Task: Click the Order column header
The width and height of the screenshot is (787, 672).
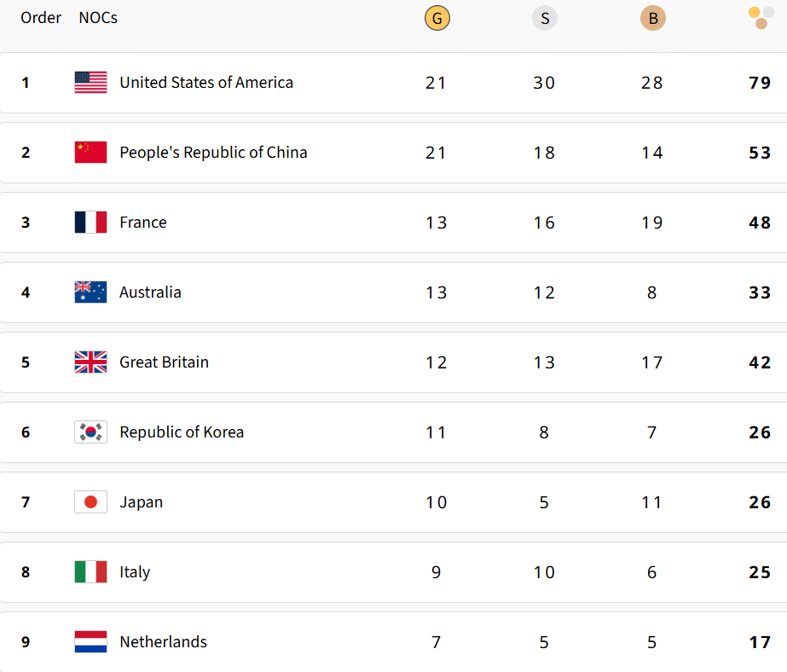Action: coord(41,17)
